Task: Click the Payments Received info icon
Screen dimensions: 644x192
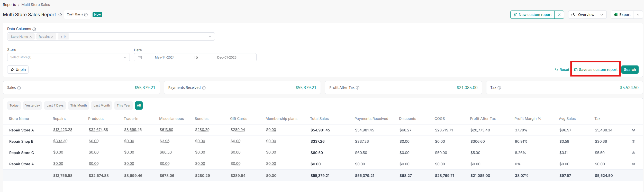Action: click(204, 88)
